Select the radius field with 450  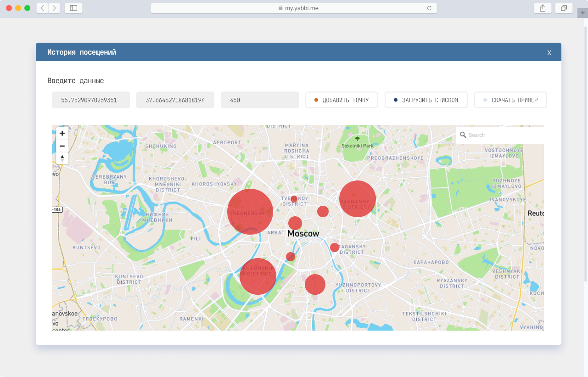[259, 100]
